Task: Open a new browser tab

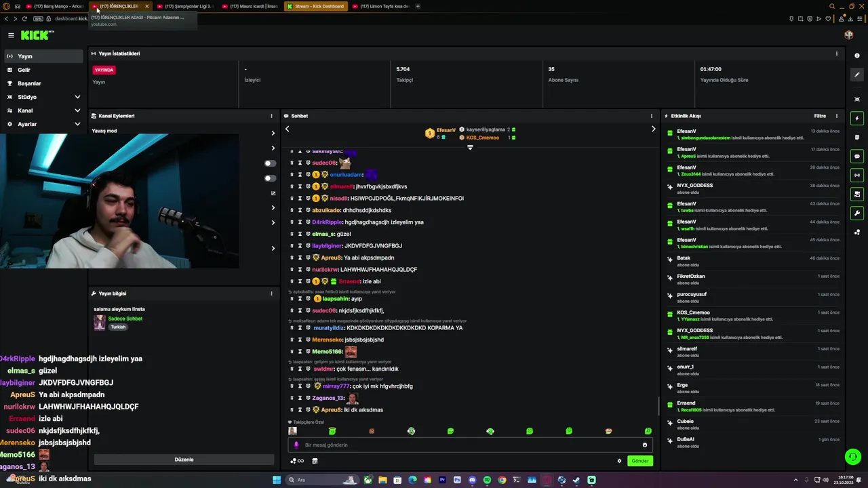Action: point(418,6)
